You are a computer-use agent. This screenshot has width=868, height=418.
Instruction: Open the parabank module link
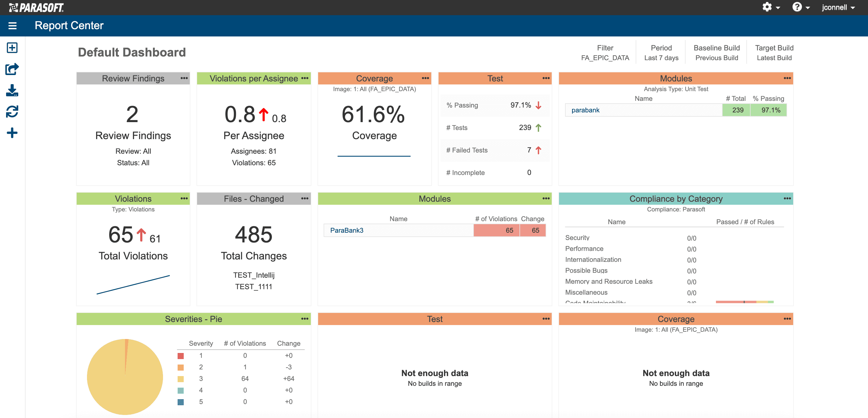pos(585,110)
